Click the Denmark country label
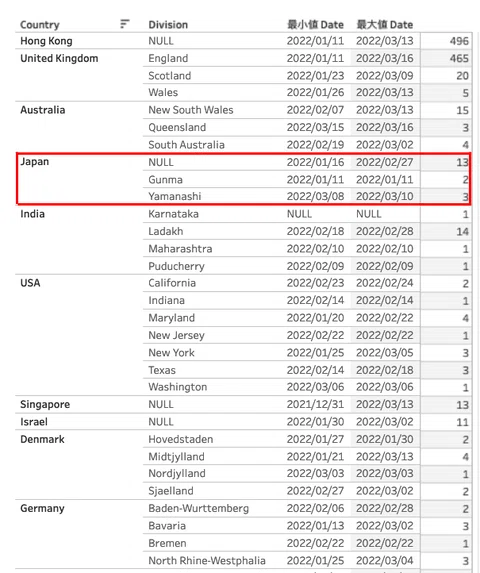 point(42,439)
